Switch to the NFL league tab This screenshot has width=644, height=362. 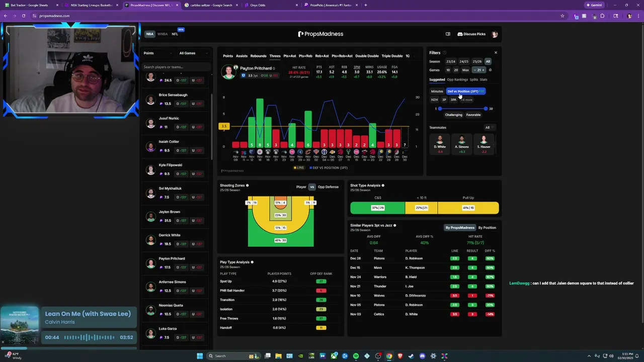[175, 34]
